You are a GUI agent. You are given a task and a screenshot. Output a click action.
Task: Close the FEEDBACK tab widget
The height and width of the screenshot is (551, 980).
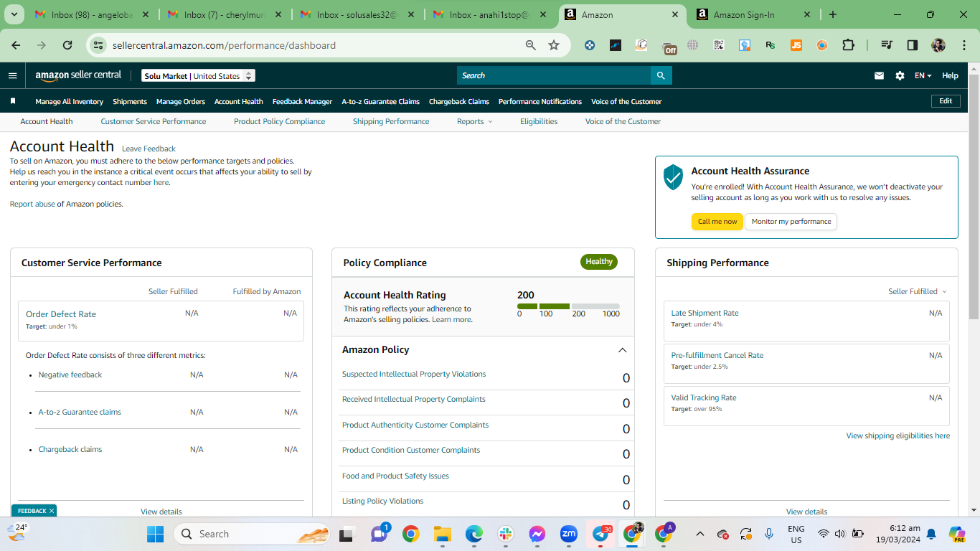point(52,511)
